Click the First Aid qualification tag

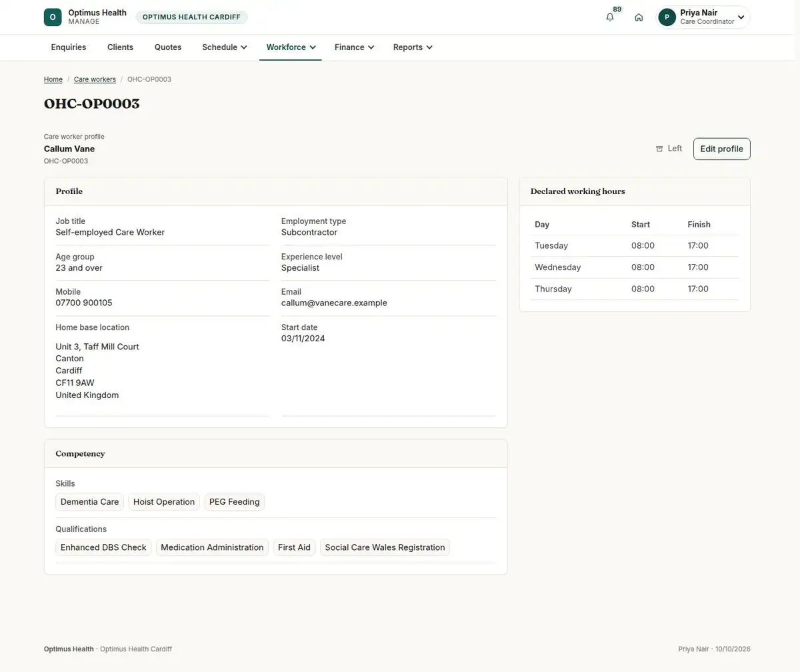click(294, 547)
